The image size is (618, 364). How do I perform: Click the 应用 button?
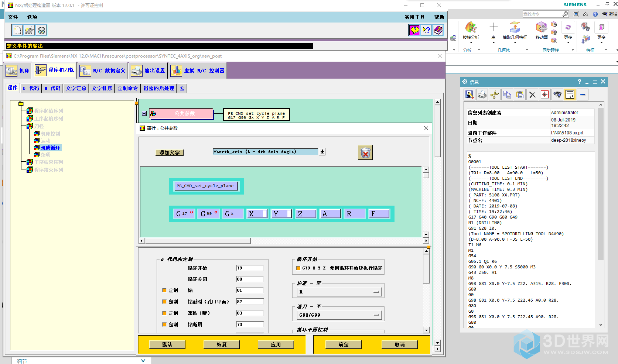pyautogui.click(x=276, y=344)
